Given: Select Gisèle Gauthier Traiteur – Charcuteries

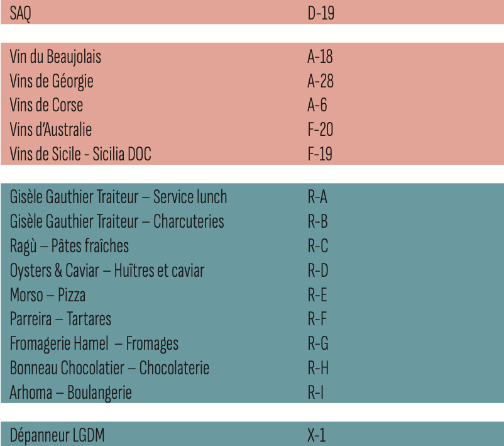Looking at the screenshot, I should pyautogui.click(x=117, y=221).
